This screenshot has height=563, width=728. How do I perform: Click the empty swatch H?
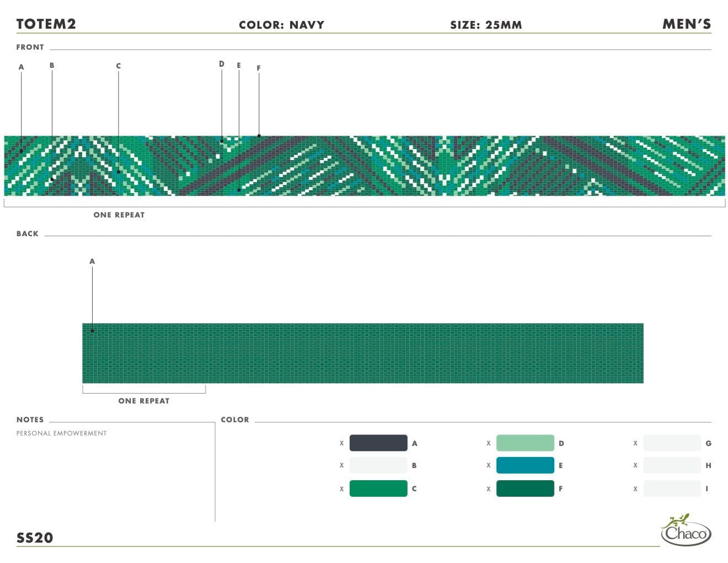(672, 465)
